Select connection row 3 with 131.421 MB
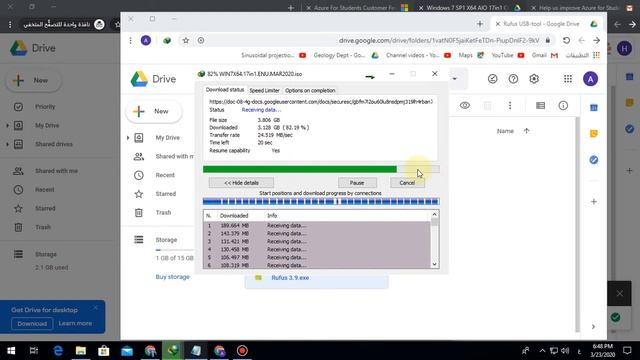 pos(317,241)
